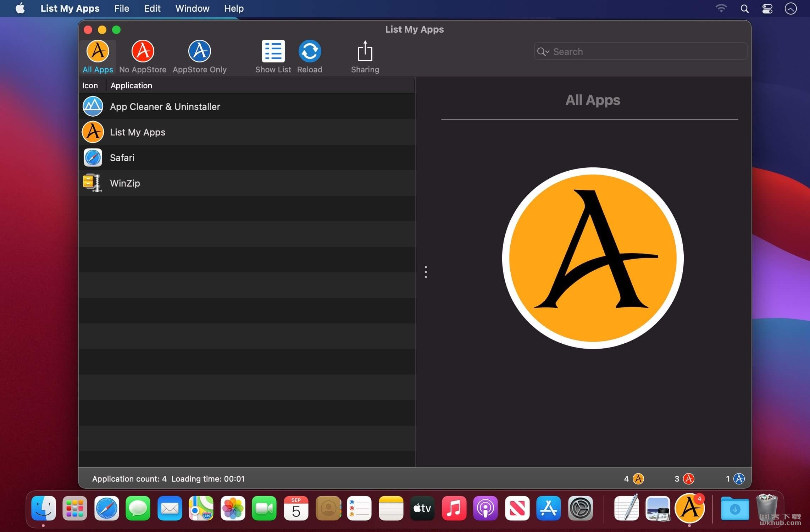Click the Application count: 4 status text
Screen dimensions: 810x532
click(x=129, y=479)
